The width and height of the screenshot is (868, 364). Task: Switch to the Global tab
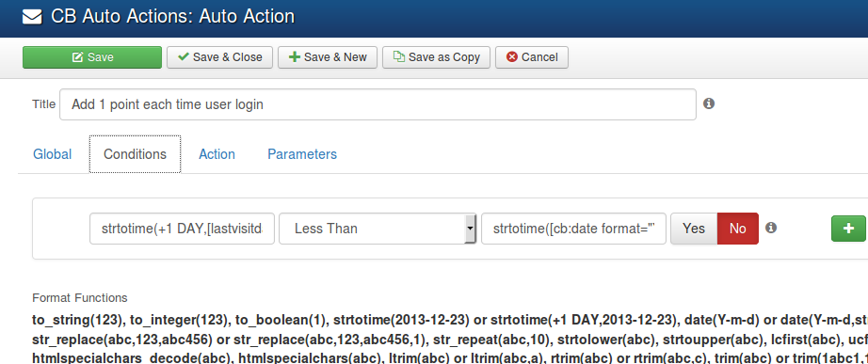coord(52,154)
